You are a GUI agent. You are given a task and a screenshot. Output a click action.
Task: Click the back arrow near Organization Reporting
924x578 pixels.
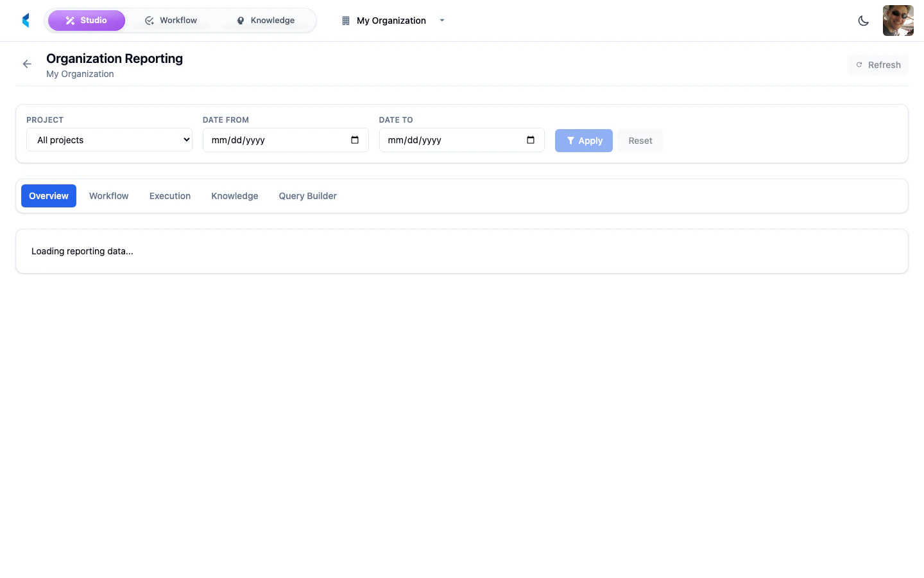26,64
